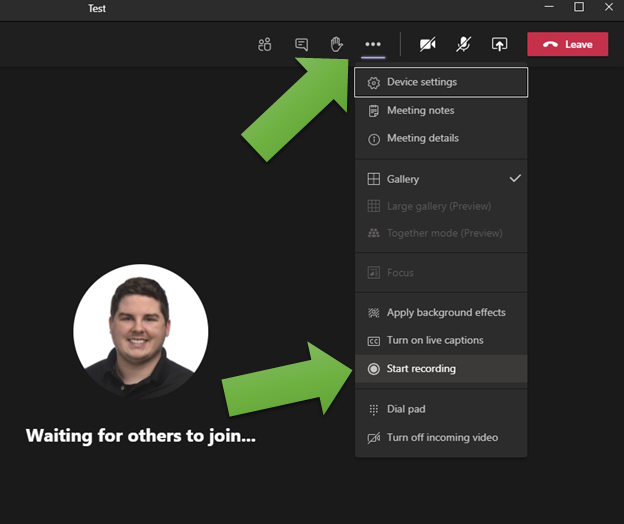Click the Dial pad dots icon

coord(374,409)
